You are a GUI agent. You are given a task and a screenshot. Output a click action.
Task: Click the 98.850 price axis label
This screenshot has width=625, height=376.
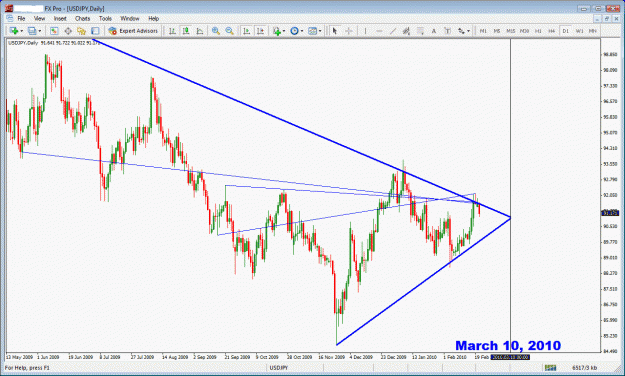pos(610,55)
